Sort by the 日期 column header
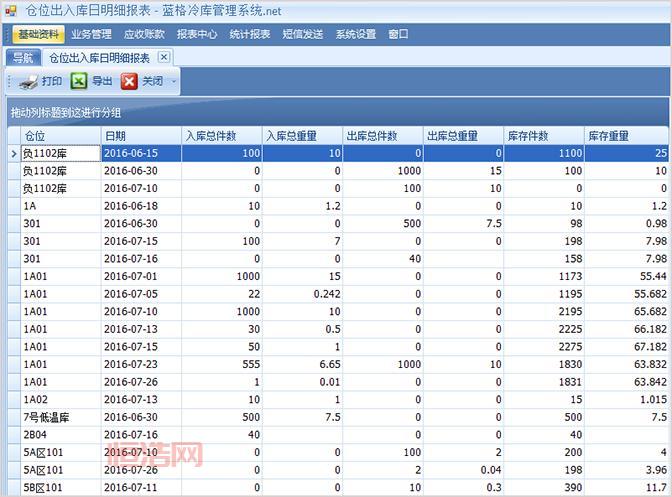672x497 pixels. pyautogui.click(x=140, y=136)
